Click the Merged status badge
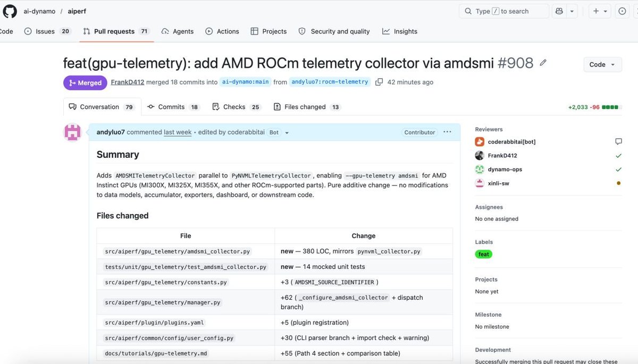The image size is (638, 364). point(85,82)
